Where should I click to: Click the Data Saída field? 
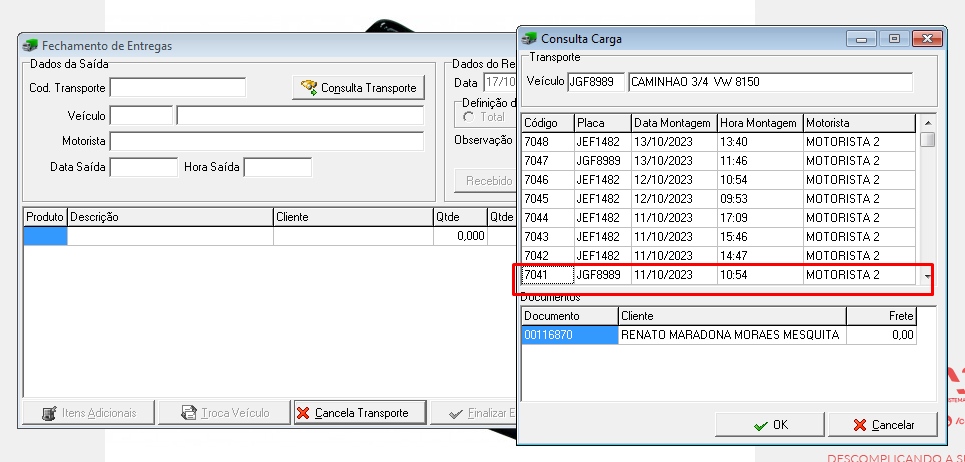(143, 167)
